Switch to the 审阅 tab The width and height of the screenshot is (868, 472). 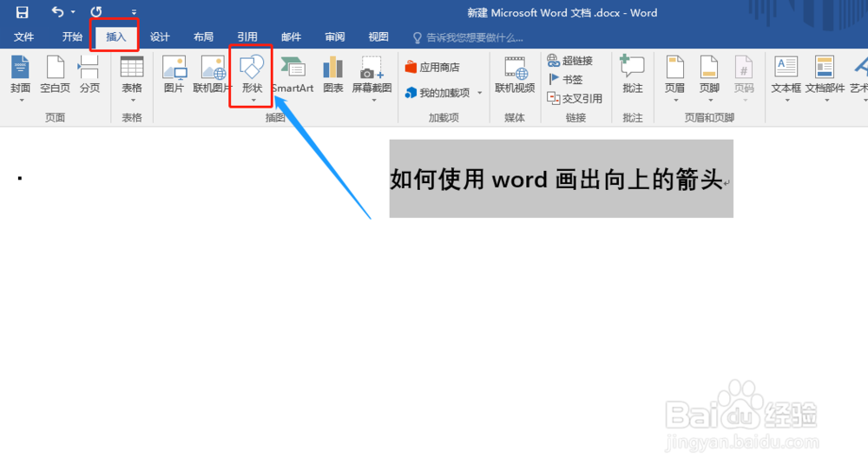334,37
